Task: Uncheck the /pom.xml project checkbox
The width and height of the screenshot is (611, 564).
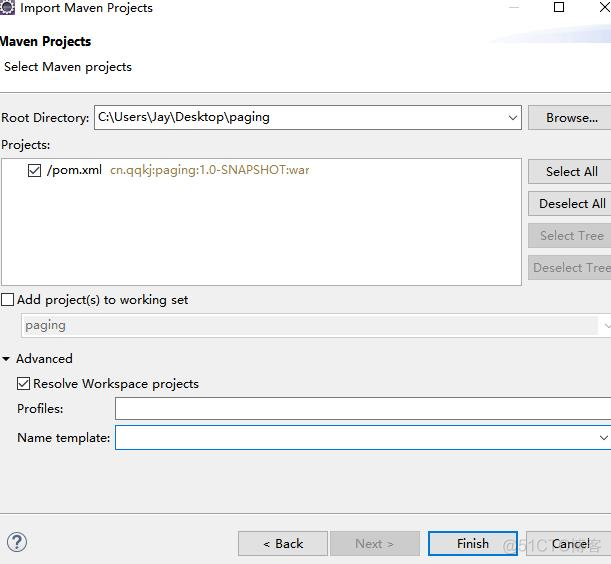Action: click(x=34, y=170)
